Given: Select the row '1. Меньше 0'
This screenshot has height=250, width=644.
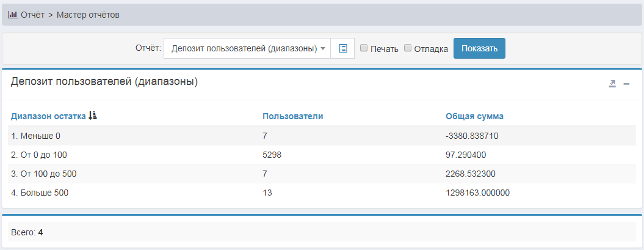Looking at the screenshot, I should (x=35, y=136).
